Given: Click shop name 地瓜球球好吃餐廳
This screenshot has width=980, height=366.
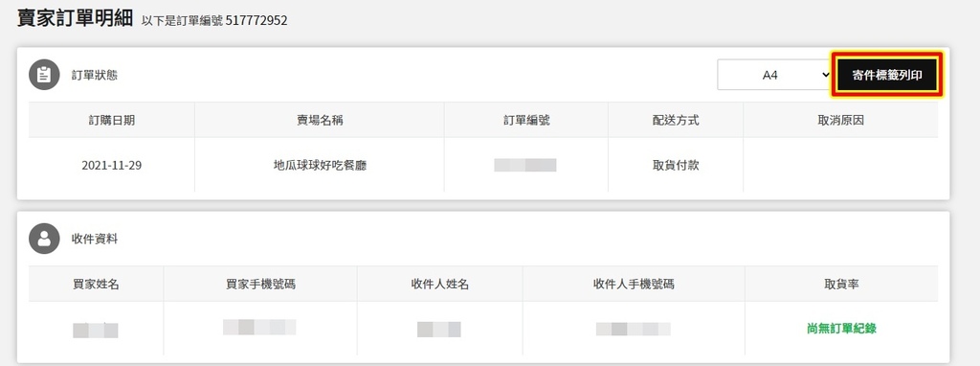Looking at the screenshot, I should pos(320,166).
